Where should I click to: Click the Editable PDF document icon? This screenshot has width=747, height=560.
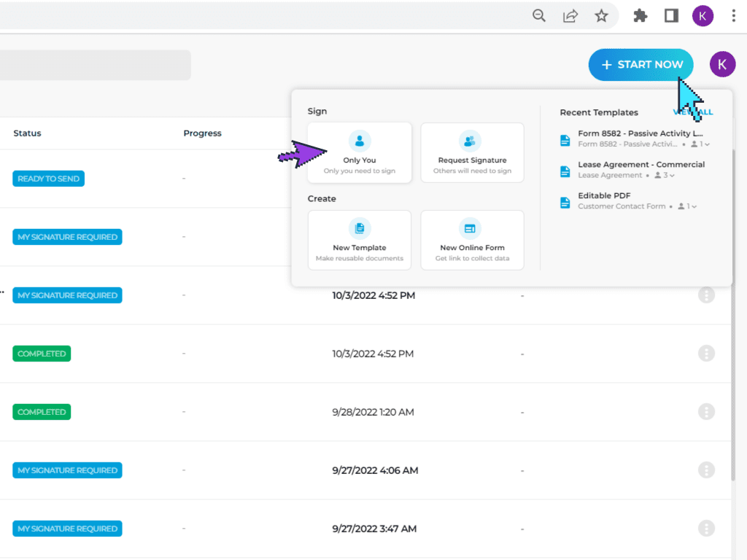tap(565, 203)
